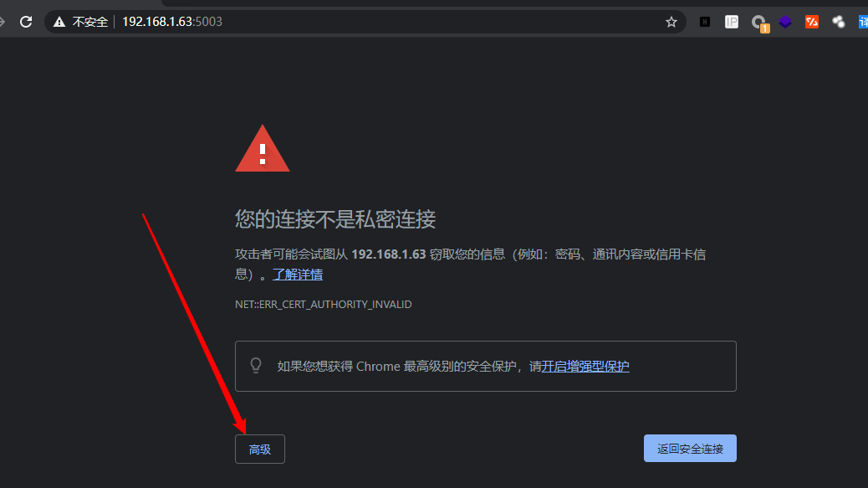Open the blue translate 译 extension icon

[863, 22]
